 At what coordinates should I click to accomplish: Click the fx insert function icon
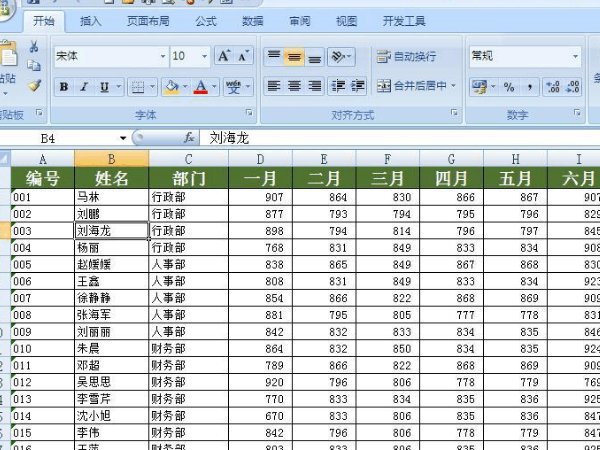(189, 138)
